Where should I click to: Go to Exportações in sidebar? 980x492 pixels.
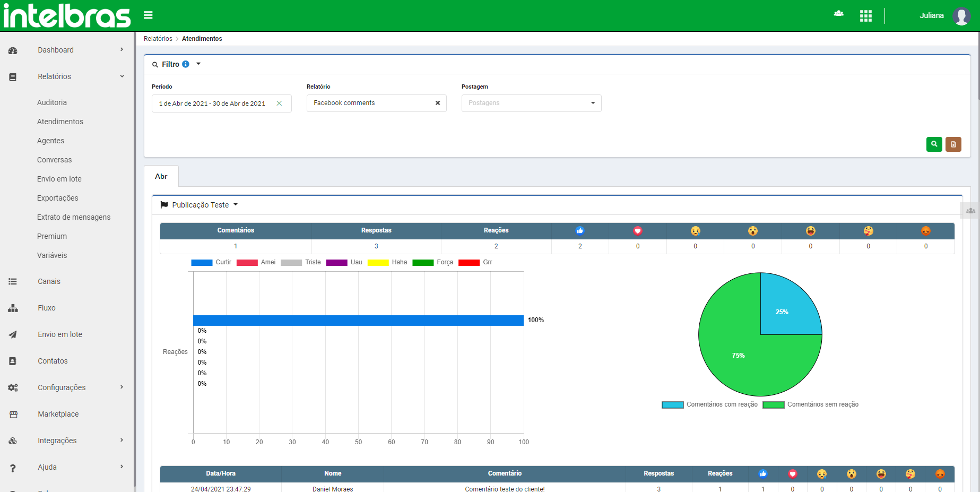57,198
